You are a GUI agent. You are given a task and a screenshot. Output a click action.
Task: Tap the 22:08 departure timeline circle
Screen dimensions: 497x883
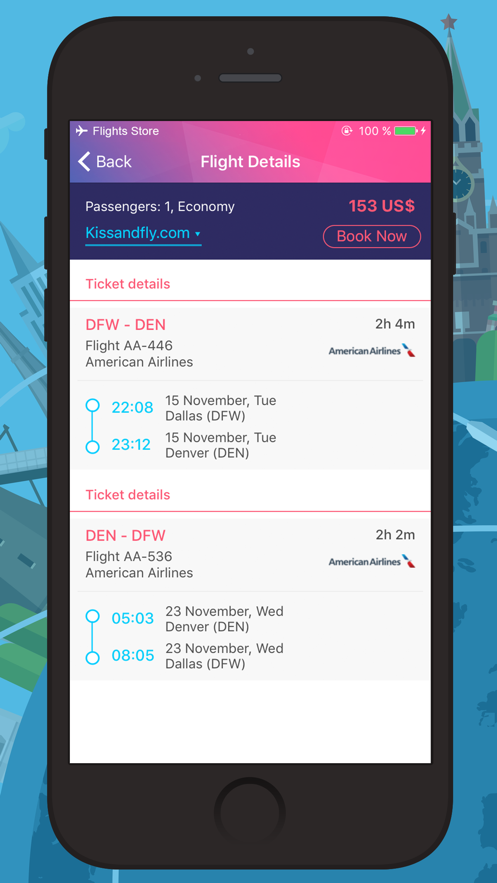[92, 405]
